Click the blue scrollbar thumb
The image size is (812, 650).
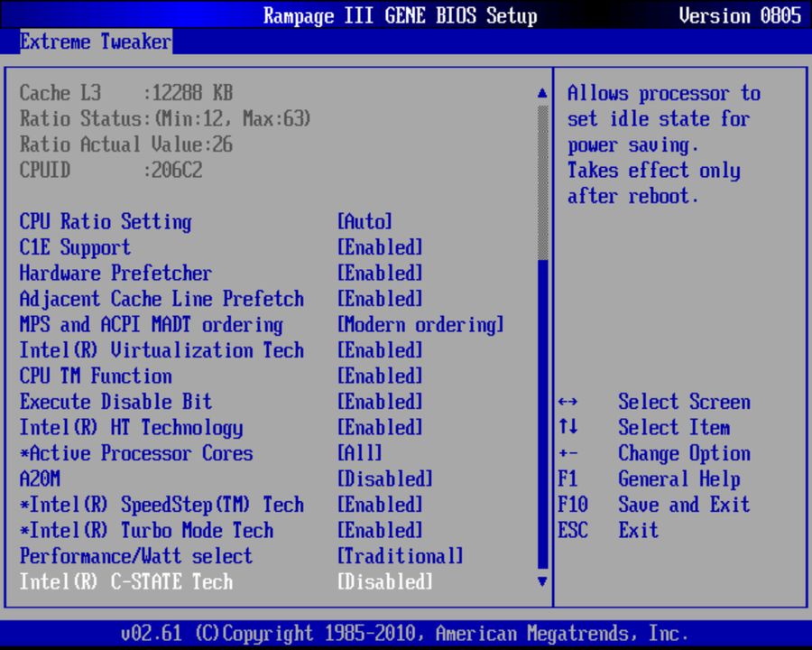543,414
